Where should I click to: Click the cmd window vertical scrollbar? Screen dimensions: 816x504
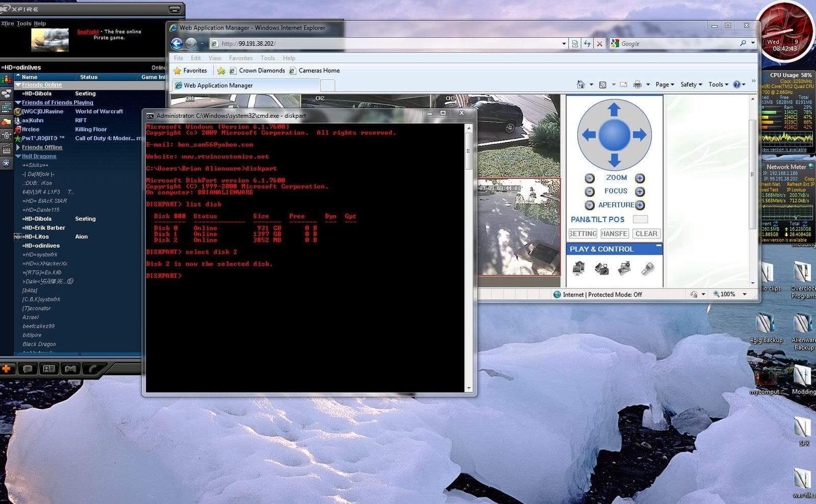469,257
